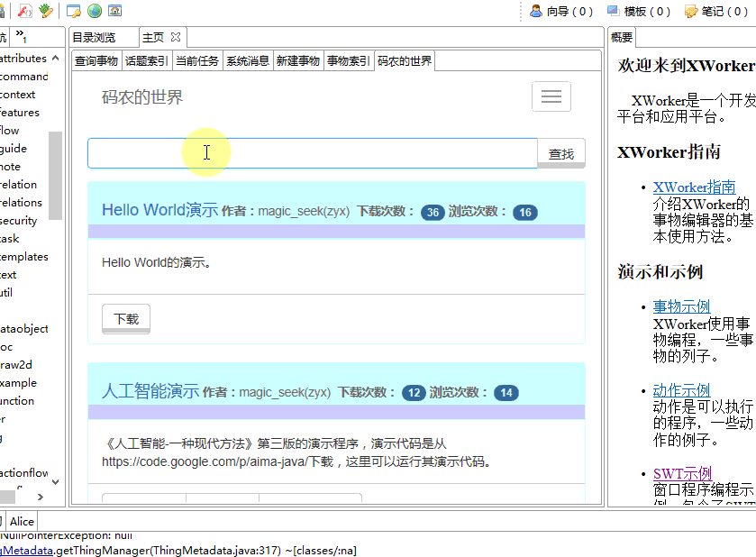Viewport: 756px width, 557px height.
Task: Open the 向导 (0) wizard panel
Action: 560,11
